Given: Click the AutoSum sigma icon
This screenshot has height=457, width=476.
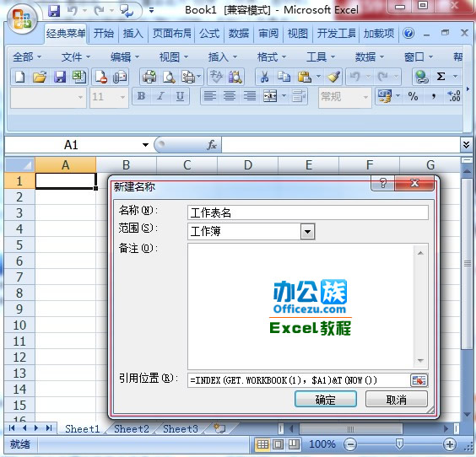Looking at the screenshot, I should 441,77.
